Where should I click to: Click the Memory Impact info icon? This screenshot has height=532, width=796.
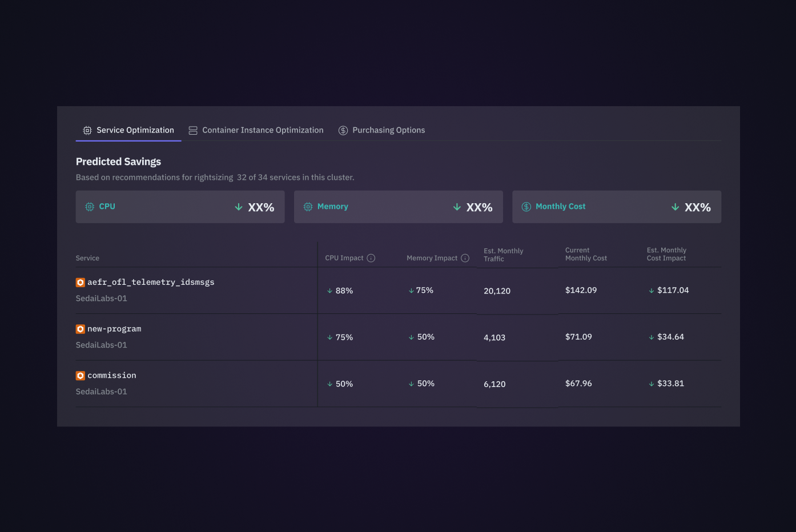click(x=465, y=258)
